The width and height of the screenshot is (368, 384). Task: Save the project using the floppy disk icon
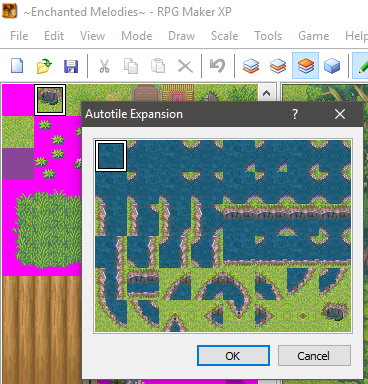pos(71,66)
